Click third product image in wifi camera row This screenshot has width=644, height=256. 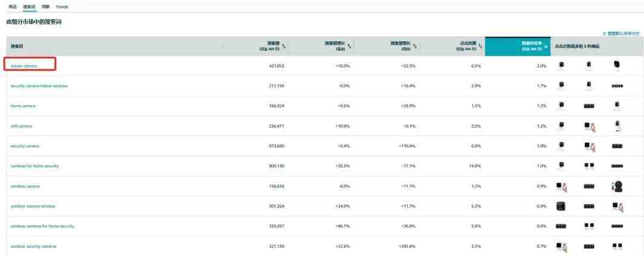[617, 126]
